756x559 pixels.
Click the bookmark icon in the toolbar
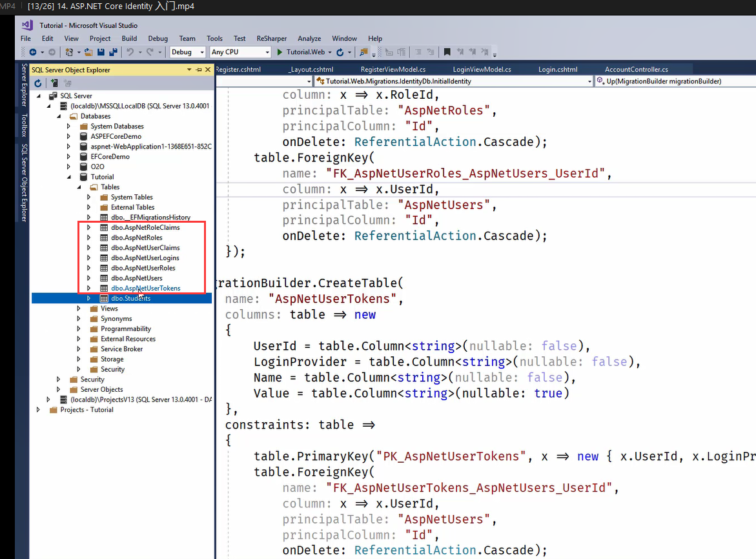tap(447, 52)
